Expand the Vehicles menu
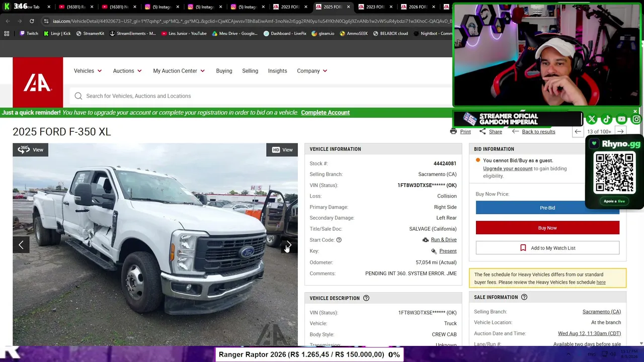 tap(88, 71)
